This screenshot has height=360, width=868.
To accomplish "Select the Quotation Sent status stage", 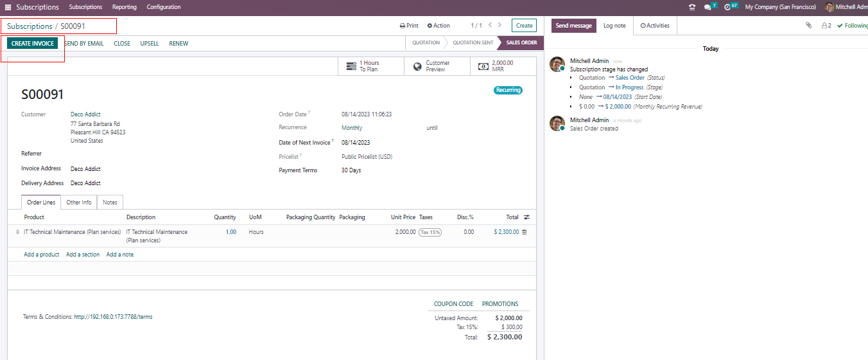I will [x=473, y=43].
